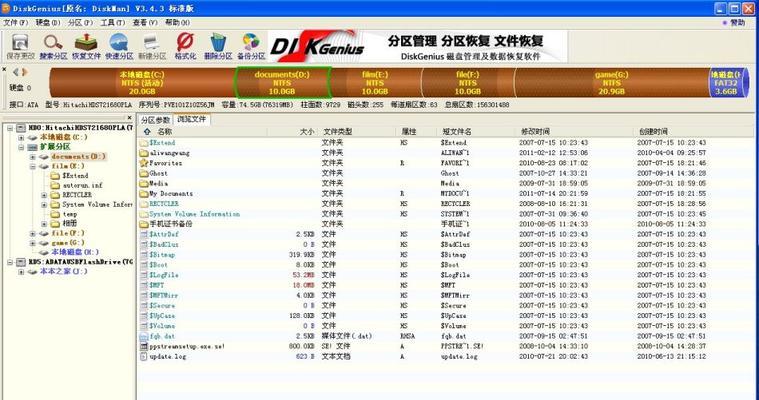Collapse the 扩展分区 tree node
Screen dimensions: 759x400
[21, 147]
